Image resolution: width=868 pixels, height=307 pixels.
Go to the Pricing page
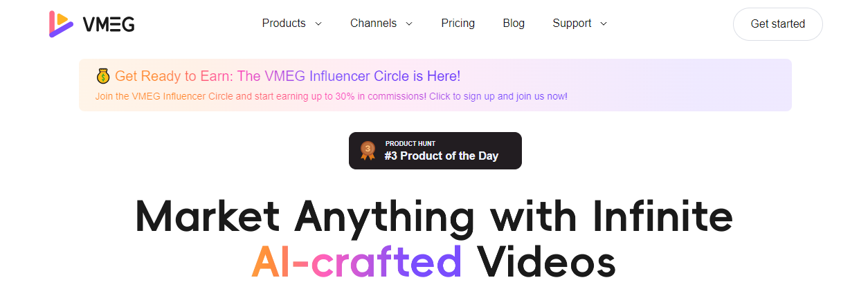pyautogui.click(x=458, y=24)
